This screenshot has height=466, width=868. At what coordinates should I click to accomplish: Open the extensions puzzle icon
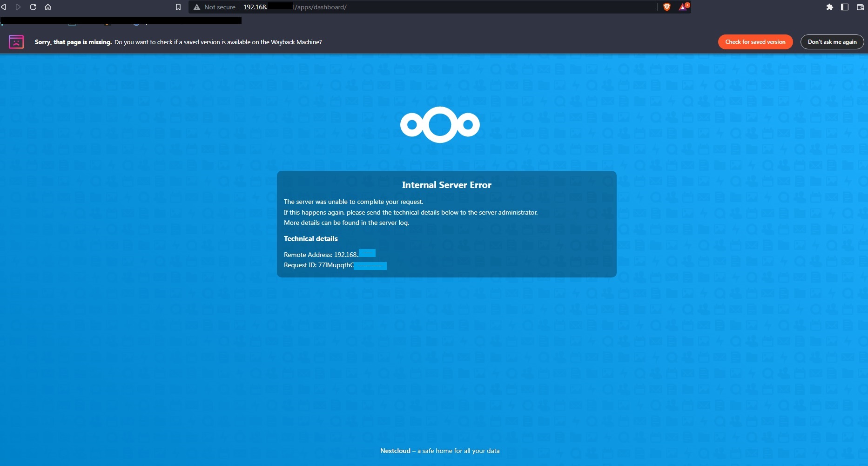pyautogui.click(x=830, y=7)
